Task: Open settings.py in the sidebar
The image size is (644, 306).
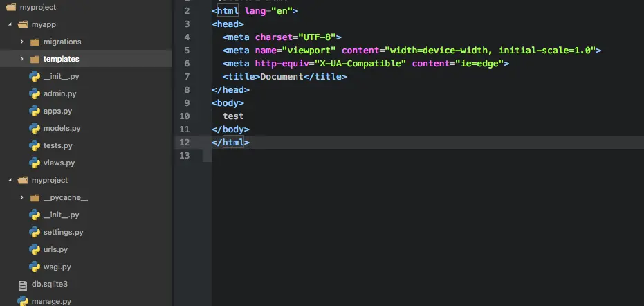Action: pyautogui.click(x=63, y=232)
